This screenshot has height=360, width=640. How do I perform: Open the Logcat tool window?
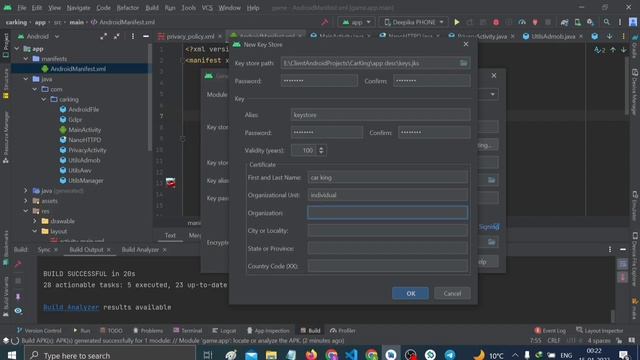(x=224, y=331)
